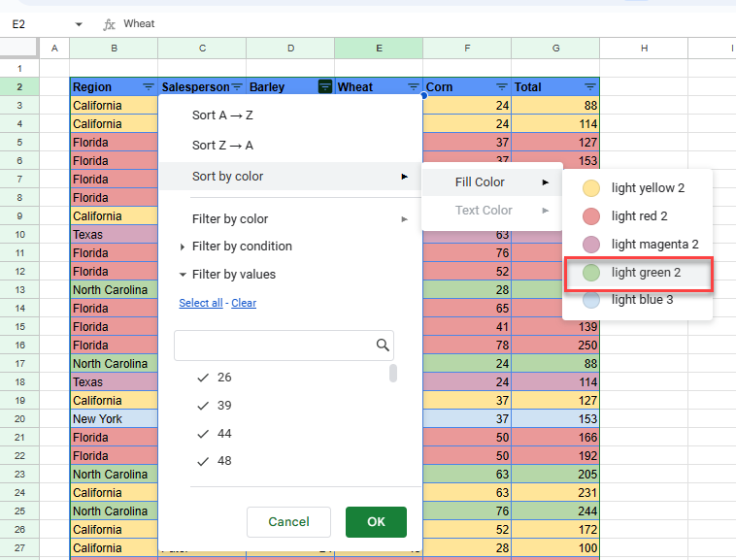Click the Region header cell
The image size is (736, 560).
(114, 86)
